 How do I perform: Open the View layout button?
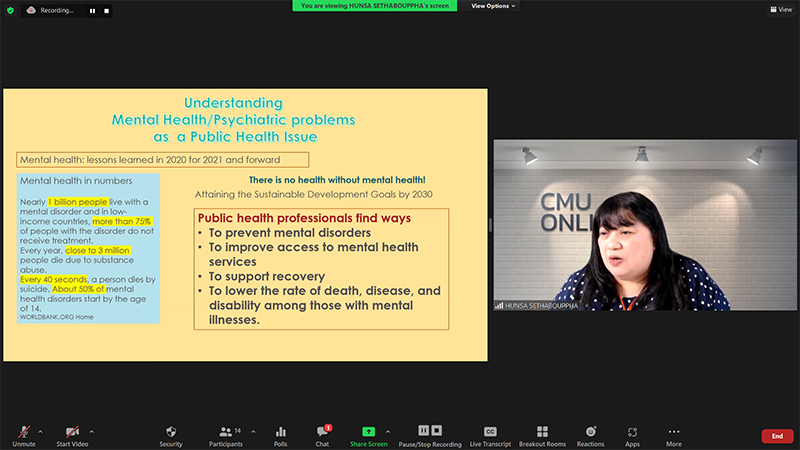[x=781, y=9]
